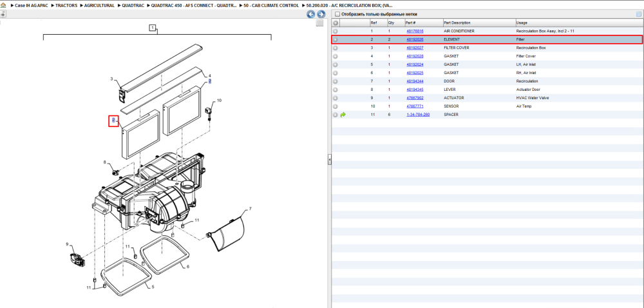Open '50.200.020 - A/C RECIRCULATION BOX' breadcrumb
Screen dimensions: 644x308
(350, 5)
